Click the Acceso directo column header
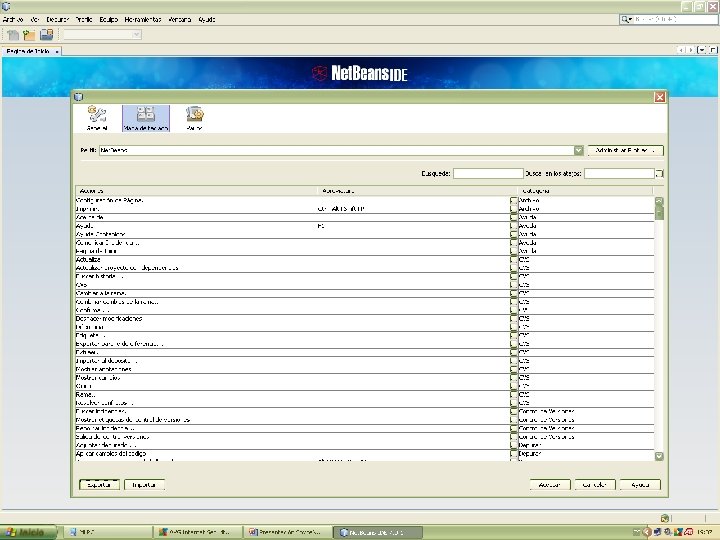Image resolution: width=720 pixels, height=540 pixels. [417, 191]
